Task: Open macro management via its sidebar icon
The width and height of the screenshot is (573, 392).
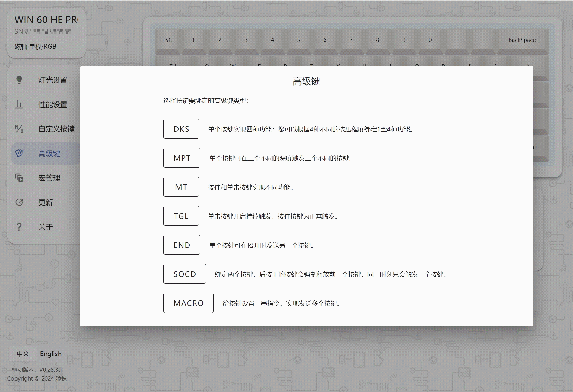Action: coord(19,178)
